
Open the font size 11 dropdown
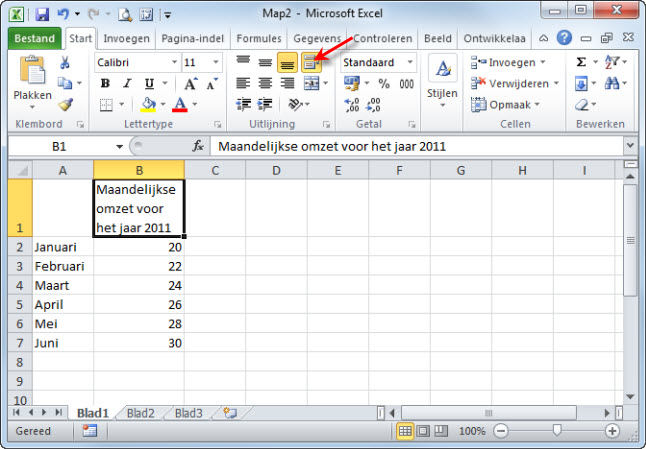tap(215, 62)
